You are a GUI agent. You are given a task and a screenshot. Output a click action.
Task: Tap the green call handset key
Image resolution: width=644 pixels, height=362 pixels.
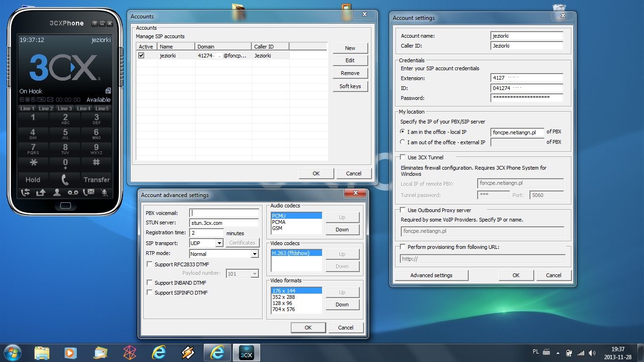(65, 180)
